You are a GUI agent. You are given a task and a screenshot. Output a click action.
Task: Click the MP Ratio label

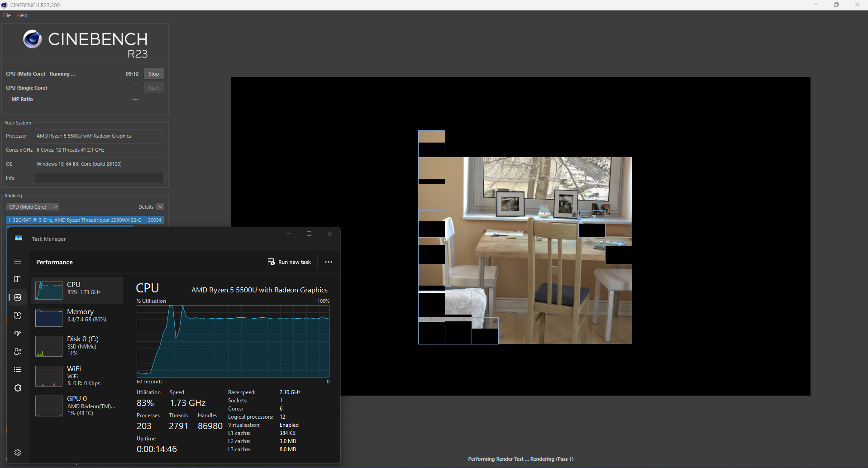coord(22,99)
